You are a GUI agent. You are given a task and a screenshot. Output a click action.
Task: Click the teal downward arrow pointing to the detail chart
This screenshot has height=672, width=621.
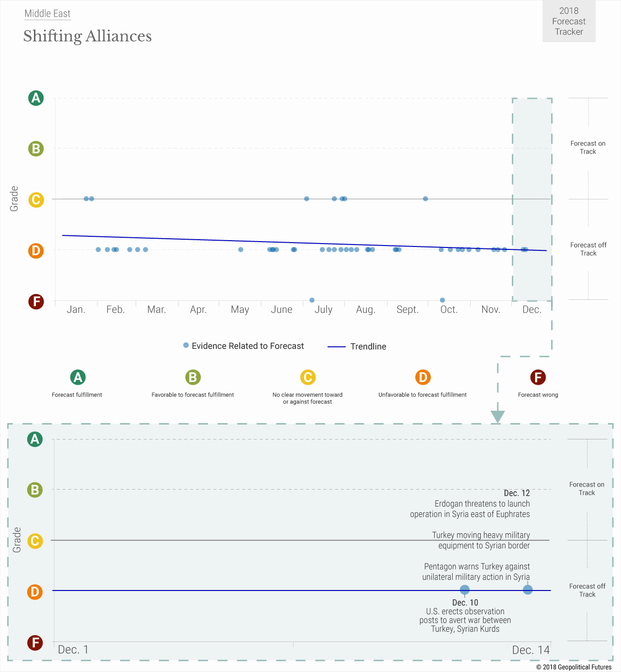pos(498,416)
